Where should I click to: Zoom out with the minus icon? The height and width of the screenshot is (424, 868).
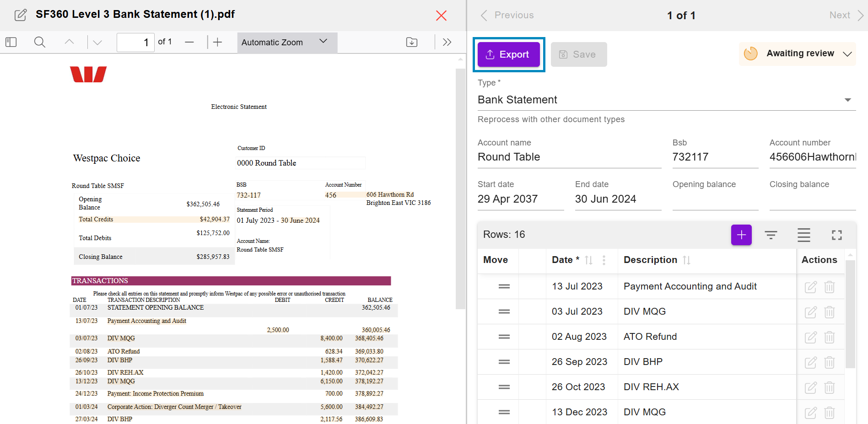click(x=189, y=42)
